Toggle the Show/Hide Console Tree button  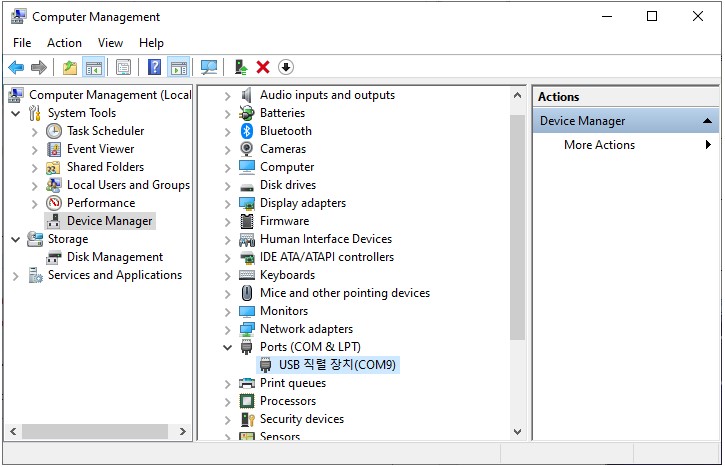point(93,67)
